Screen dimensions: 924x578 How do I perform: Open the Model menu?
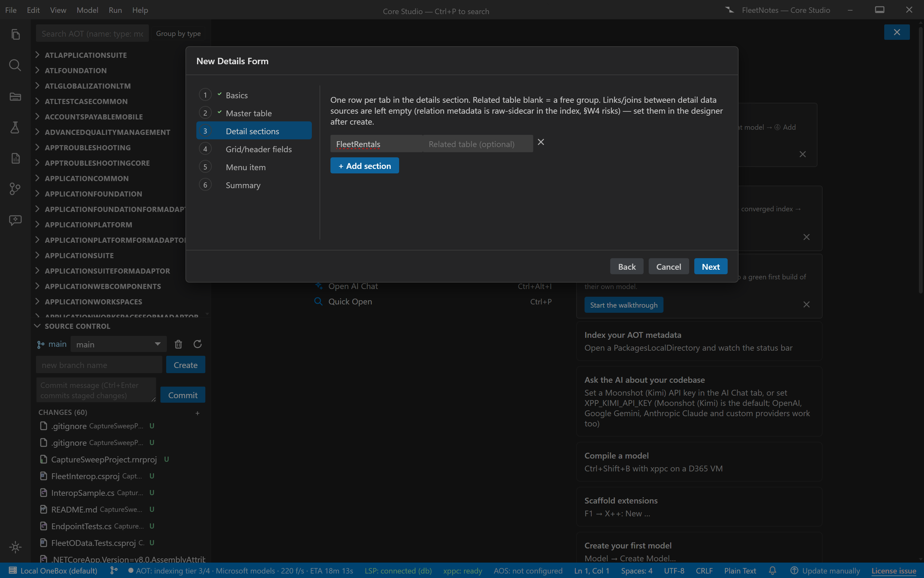[x=88, y=10]
